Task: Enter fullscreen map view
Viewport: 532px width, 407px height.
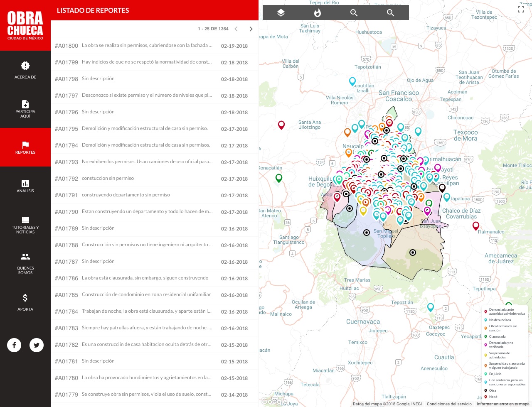Action: coord(521,9)
